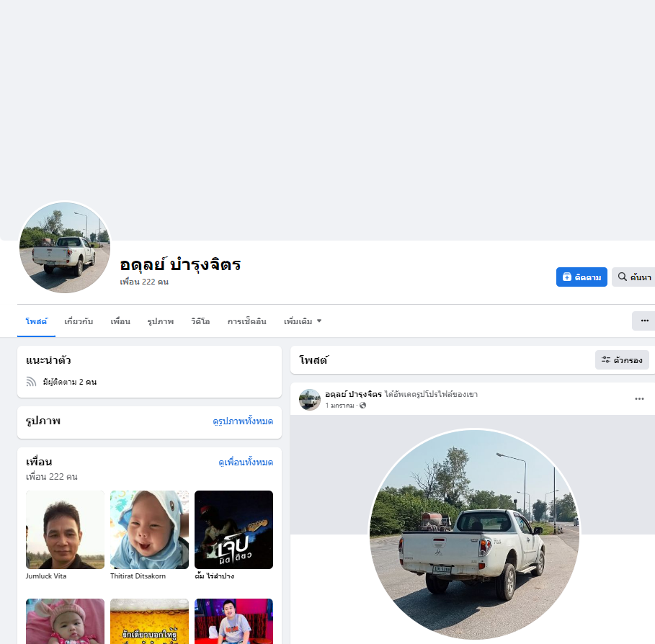This screenshot has height=644, width=655.
Task: Click the small post author avatar
Action: tap(310, 400)
